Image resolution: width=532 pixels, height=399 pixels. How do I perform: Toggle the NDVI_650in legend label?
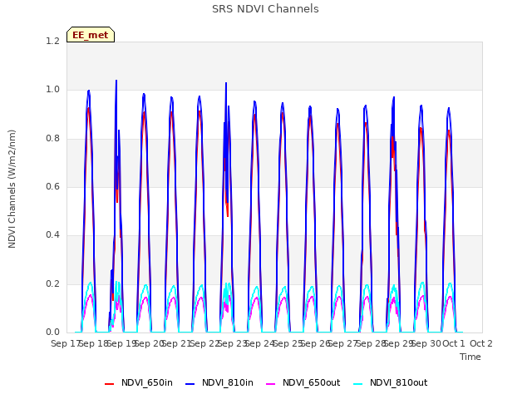pos(147,383)
